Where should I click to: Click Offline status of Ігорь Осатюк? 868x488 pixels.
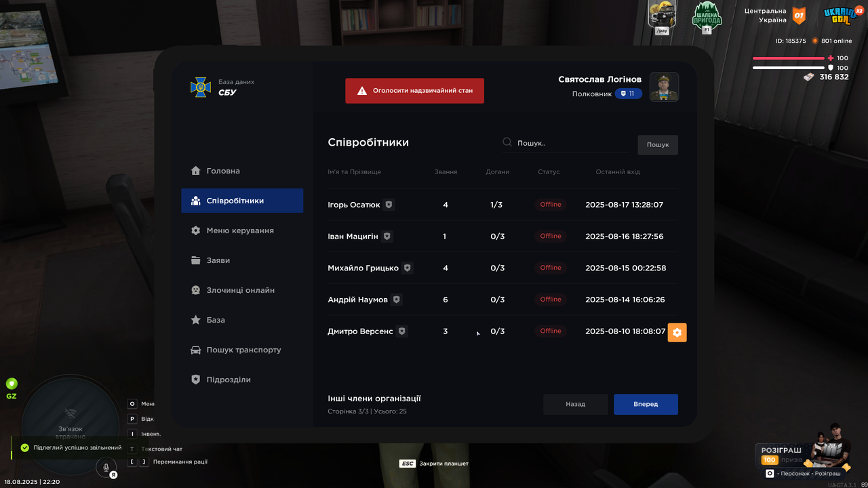pos(551,205)
